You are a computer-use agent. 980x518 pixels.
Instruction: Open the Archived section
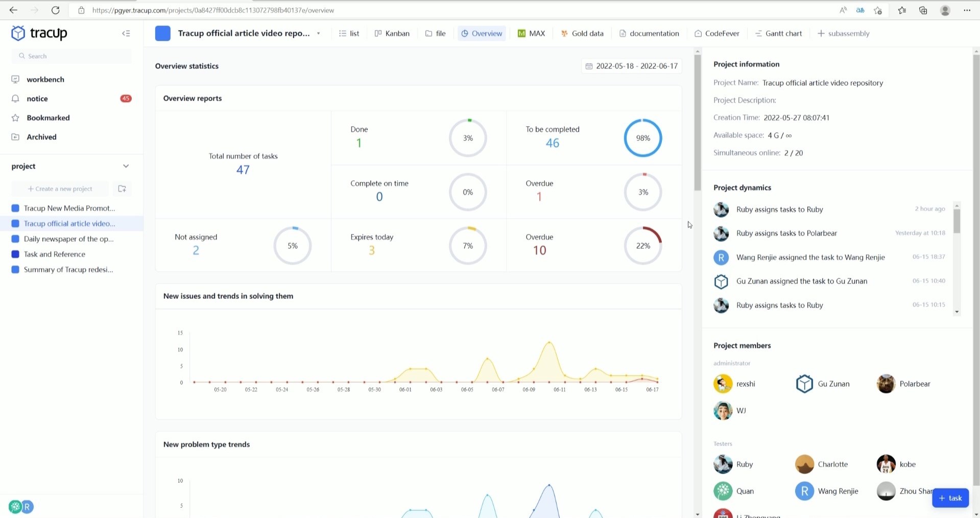(41, 137)
